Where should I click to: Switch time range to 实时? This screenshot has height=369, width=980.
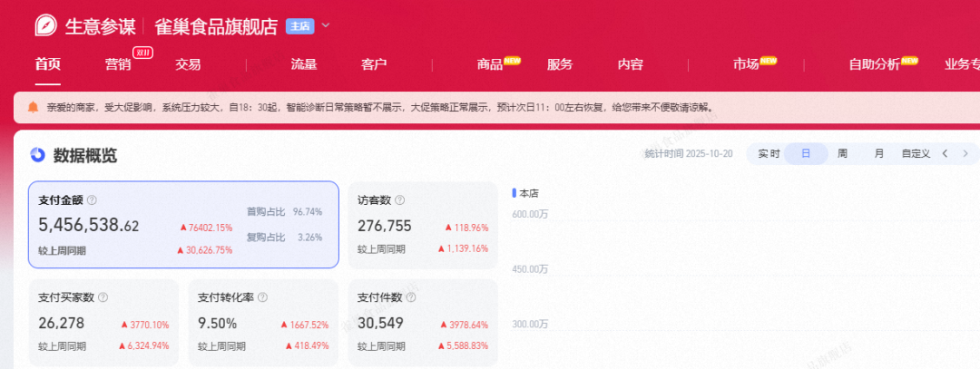coord(769,154)
